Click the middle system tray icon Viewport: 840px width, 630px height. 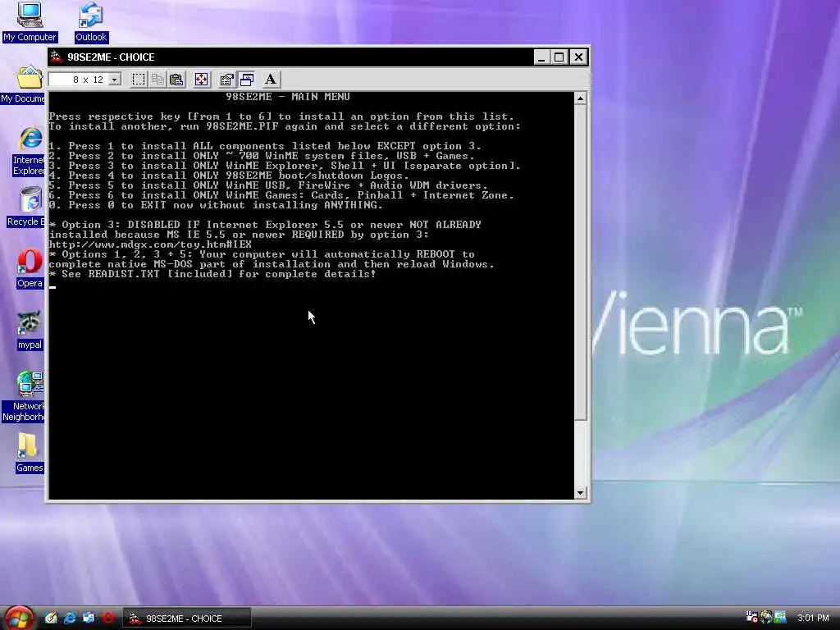(x=766, y=617)
